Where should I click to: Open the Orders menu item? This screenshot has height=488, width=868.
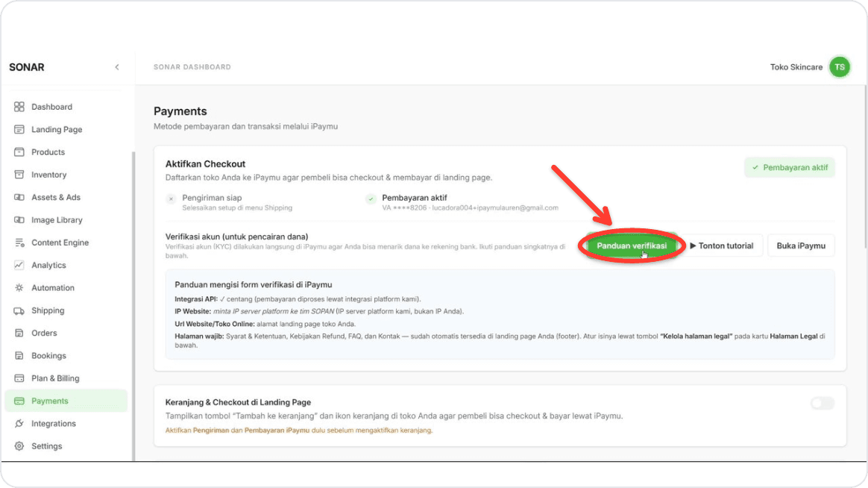point(66,333)
